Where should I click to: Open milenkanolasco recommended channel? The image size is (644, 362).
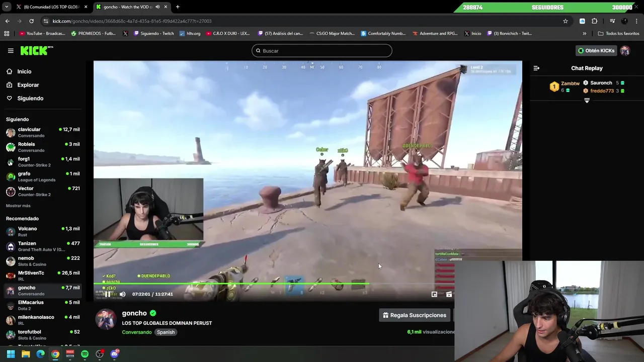43,320
